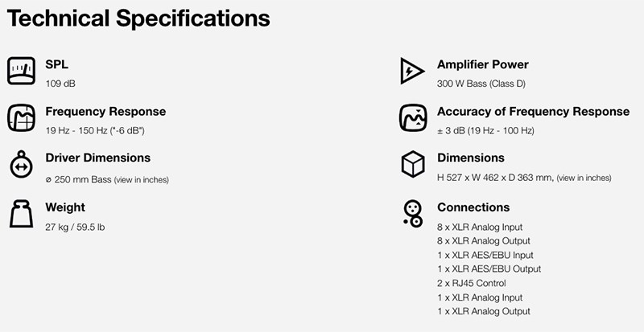Click the Amplifier Power triangle icon
Screen dimensions: 644x332
412,71
